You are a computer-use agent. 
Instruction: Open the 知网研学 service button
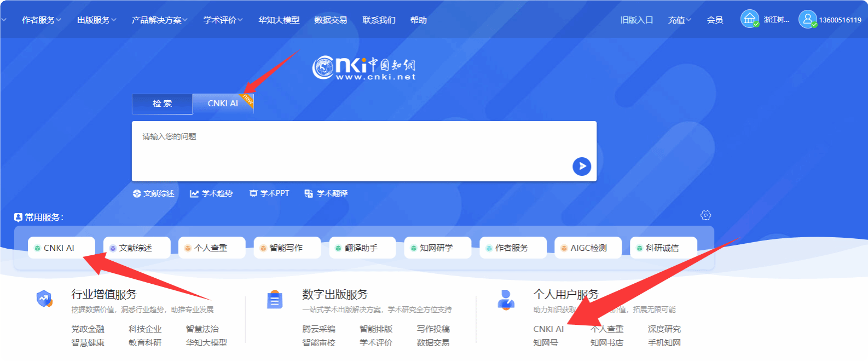[x=437, y=248]
